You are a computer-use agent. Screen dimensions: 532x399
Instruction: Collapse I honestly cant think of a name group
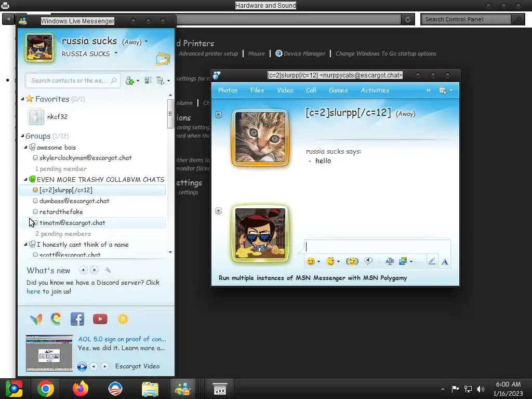26,244
